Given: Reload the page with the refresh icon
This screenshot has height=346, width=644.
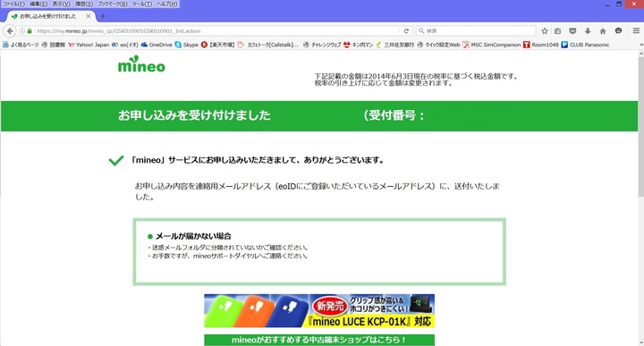Looking at the screenshot, I should click(406, 30).
